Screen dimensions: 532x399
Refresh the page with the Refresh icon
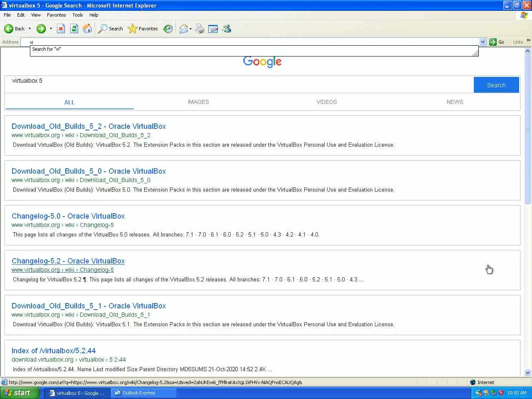pos(74,29)
